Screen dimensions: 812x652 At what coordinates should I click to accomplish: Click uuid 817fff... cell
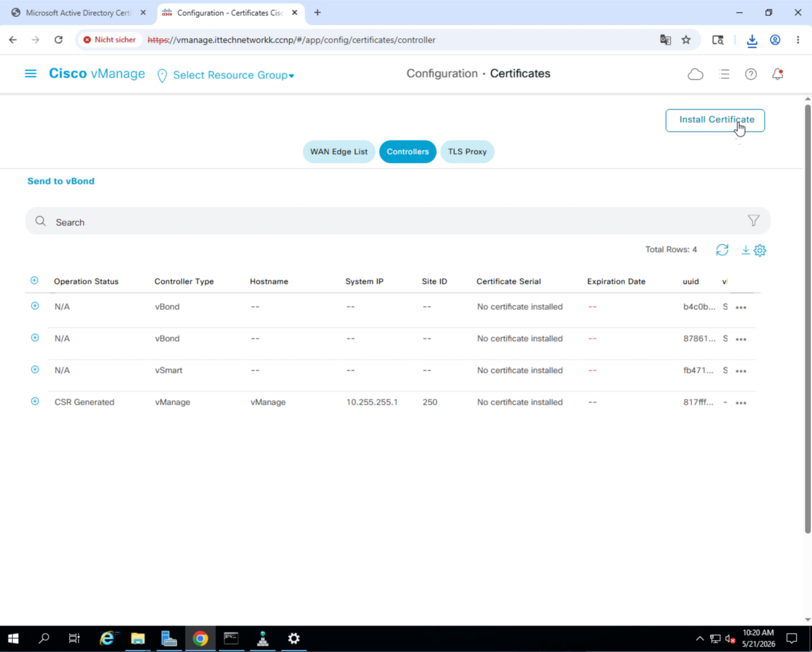point(698,402)
